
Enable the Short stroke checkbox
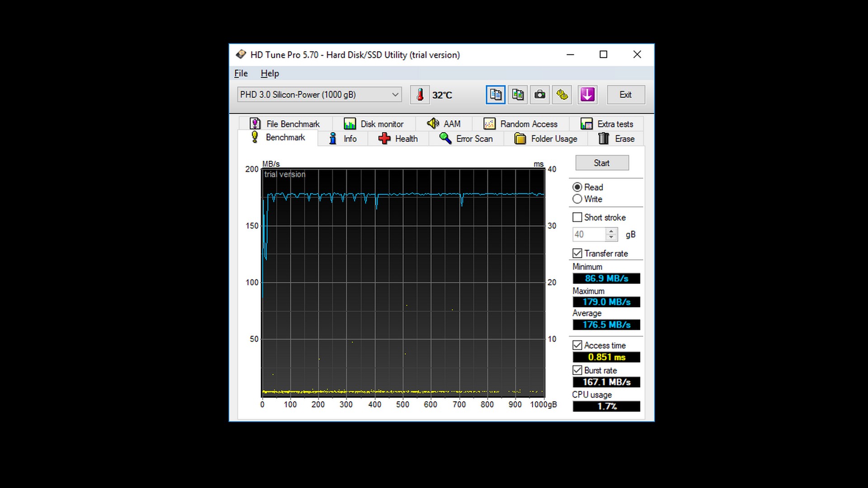(x=577, y=218)
